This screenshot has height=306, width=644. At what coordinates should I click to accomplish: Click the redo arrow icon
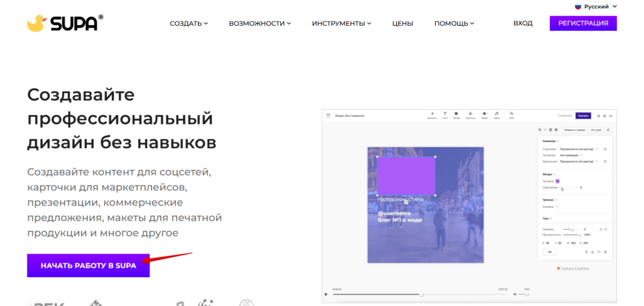[x=545, y=130]
